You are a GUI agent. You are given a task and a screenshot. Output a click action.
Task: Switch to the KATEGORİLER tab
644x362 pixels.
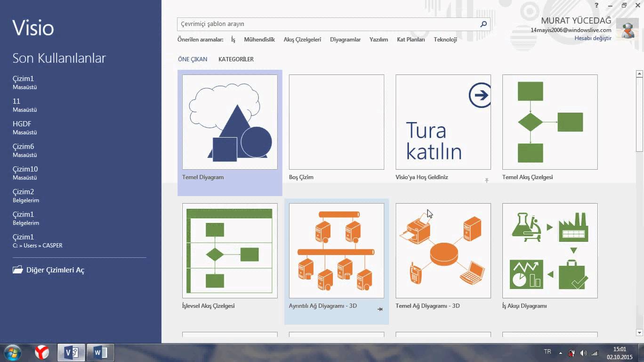point(236,59)
